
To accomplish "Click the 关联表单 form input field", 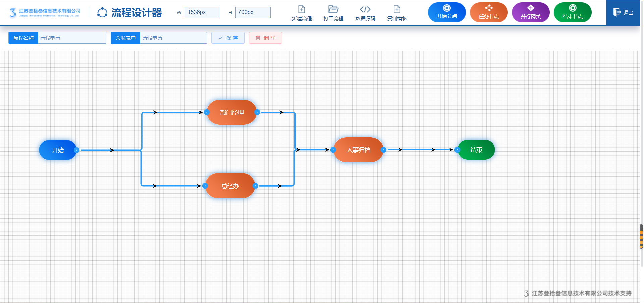I will [173, 38].
